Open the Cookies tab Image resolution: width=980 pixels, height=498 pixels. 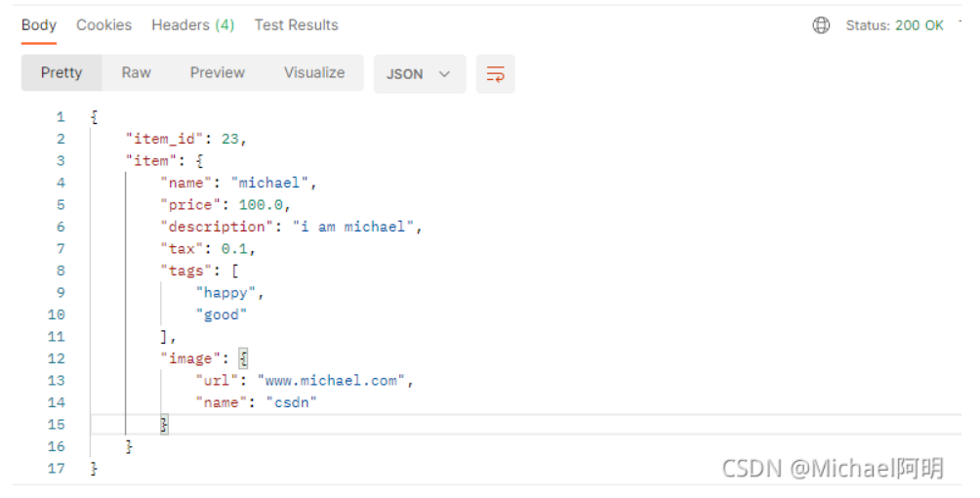coord(103,25)
